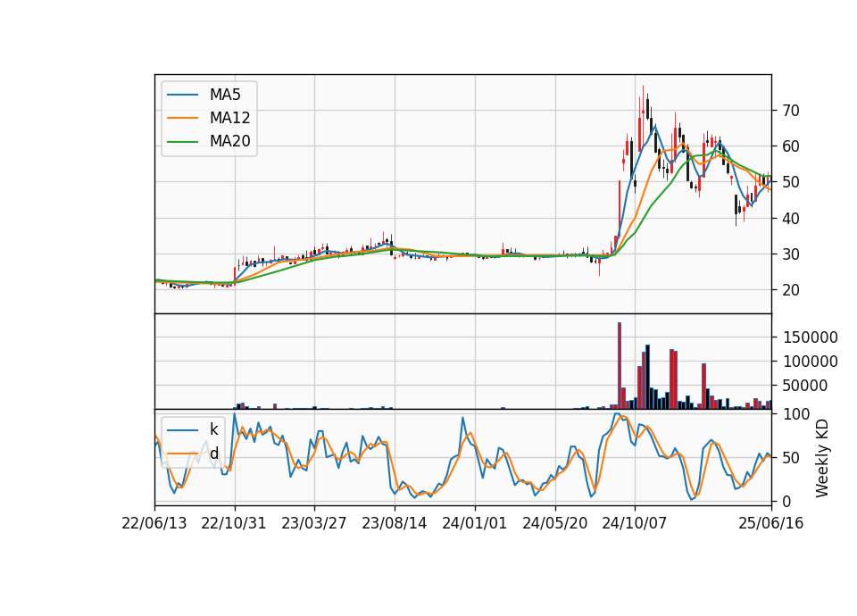The image size is (857, 616).
Task: Click the MA12 legend label
Action: point(229,118)
